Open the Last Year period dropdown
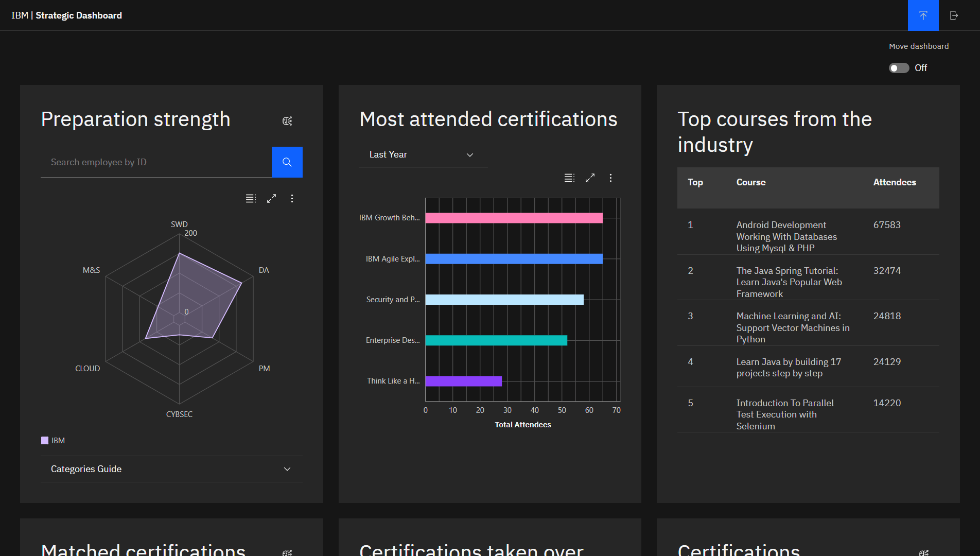Screen dimensions: 980x556 click(x=423, y=154)
